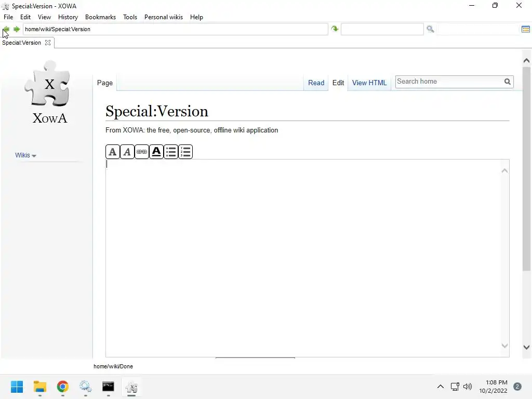This screenshot has height=399, width=532.
Task: Click the Special:Version page heading
Action: pos(157,111)
